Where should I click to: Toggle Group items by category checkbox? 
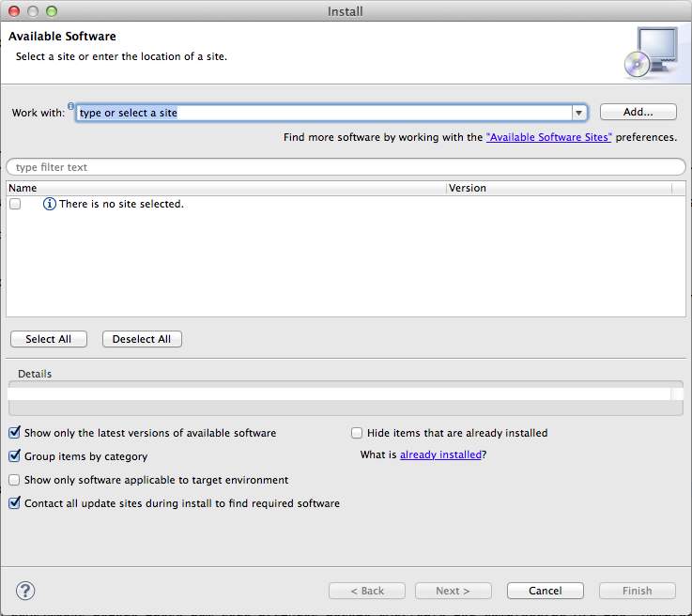(14, 456)
